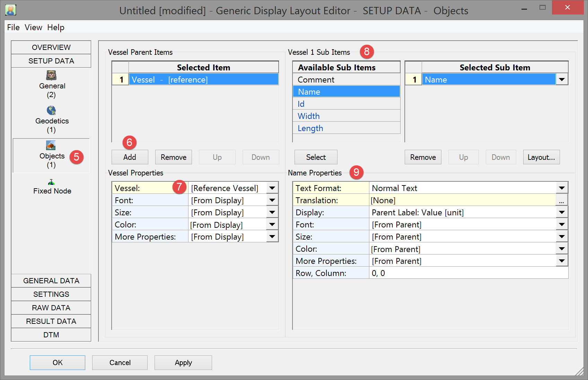
Task: Click Add under Vessel Parent Items
Action: pyautogui.click(x=130, y=157)
